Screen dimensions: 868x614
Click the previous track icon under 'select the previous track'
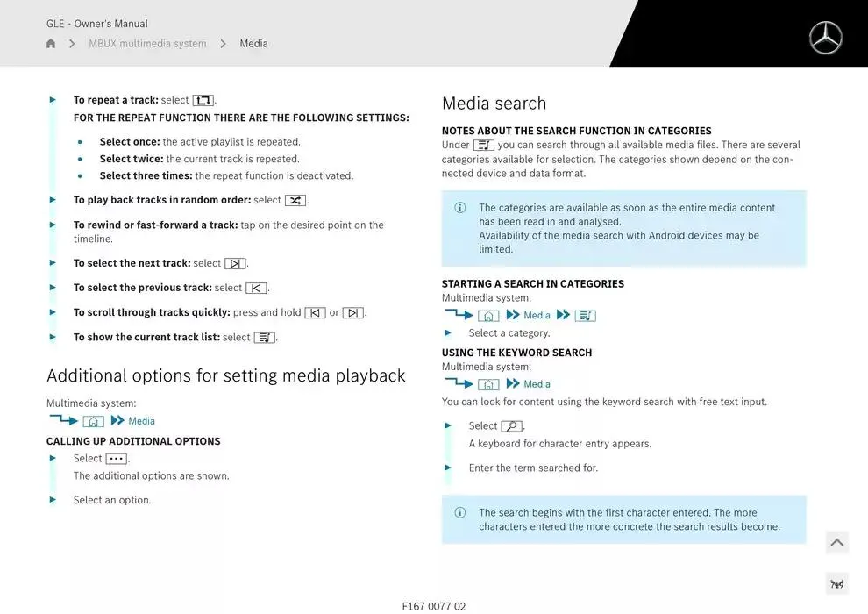coord(256,288)
